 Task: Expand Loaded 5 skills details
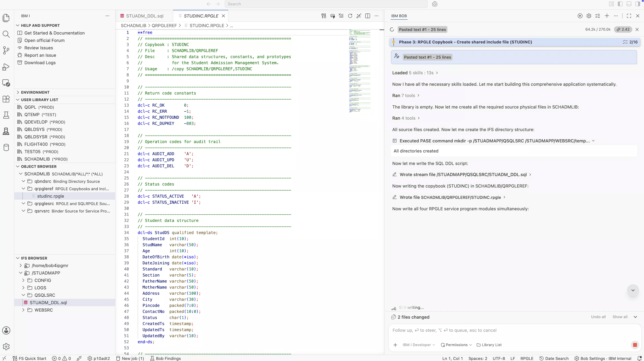[x=415, y=73]
